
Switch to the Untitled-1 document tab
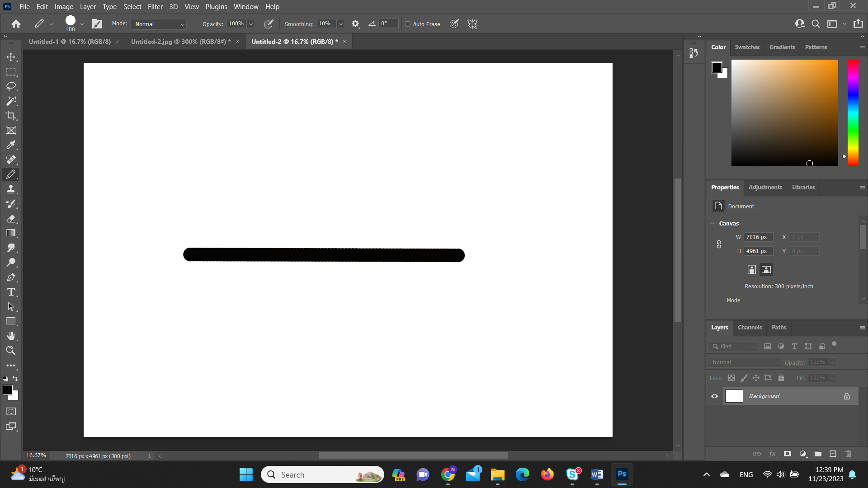[x=70, y=42]
